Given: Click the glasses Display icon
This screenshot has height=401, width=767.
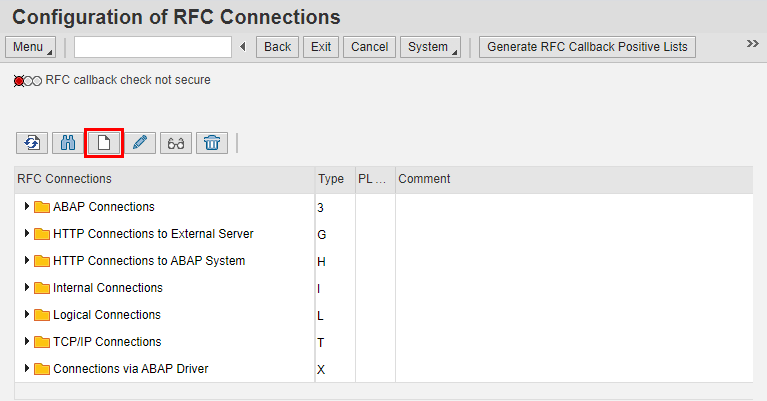Looking at the screenshot, I should point(176,143).
